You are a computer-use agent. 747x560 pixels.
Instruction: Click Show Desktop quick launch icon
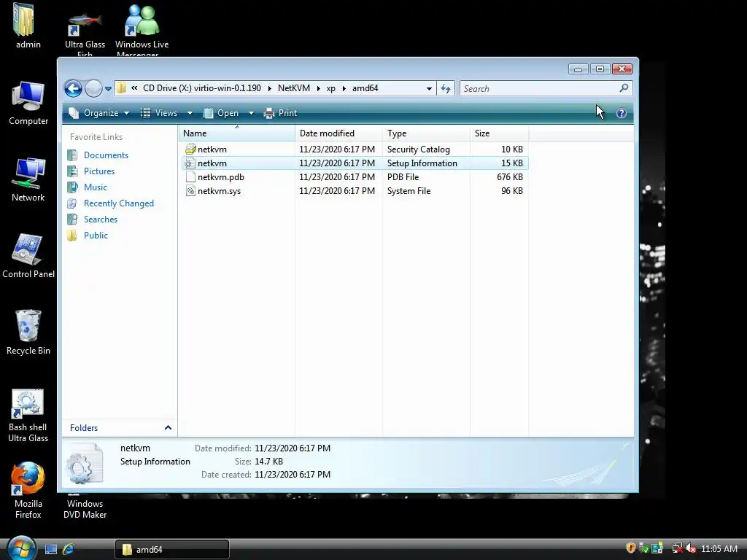pos(50,549)
